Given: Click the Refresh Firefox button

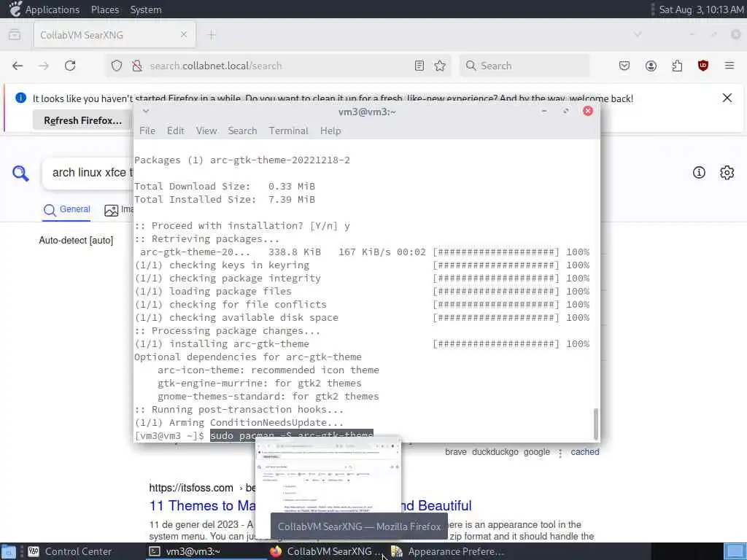Looking at the screenshot, I should (82, 120).
